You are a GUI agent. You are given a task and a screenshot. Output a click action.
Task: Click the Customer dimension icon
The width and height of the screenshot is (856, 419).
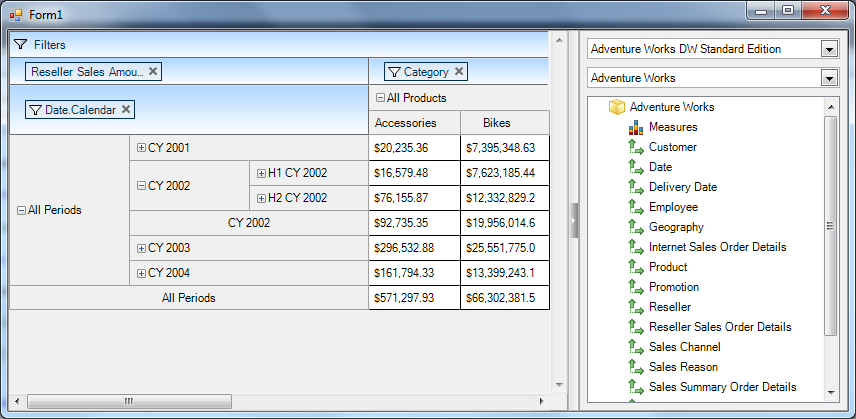pyautogui.click(x=635, y=147)
